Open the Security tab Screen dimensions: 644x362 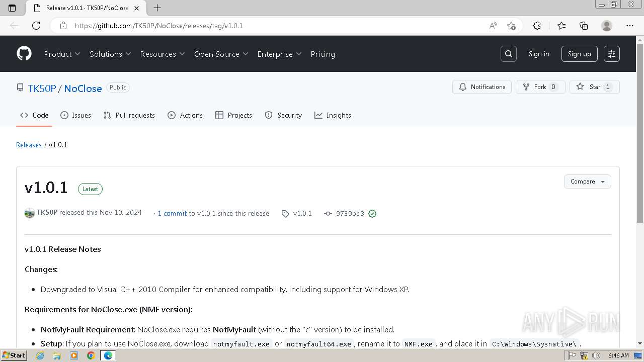pyautogui.click(x=283, y=115)
